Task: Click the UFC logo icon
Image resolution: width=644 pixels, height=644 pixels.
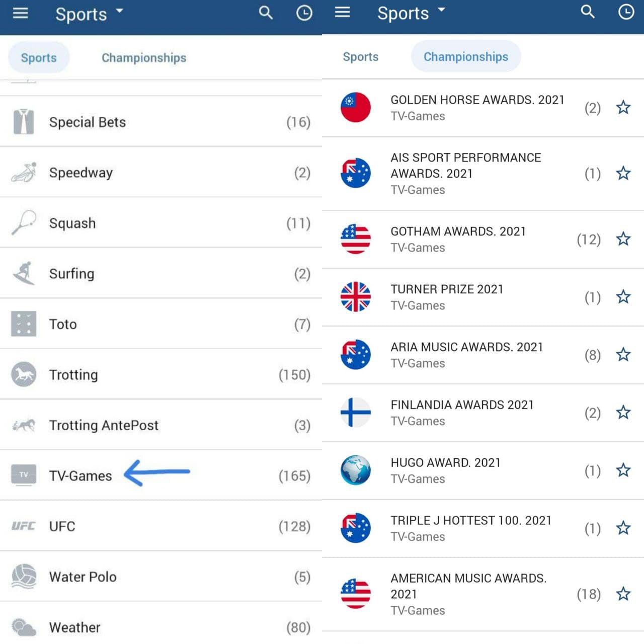Action: click(x=24, y=526)
